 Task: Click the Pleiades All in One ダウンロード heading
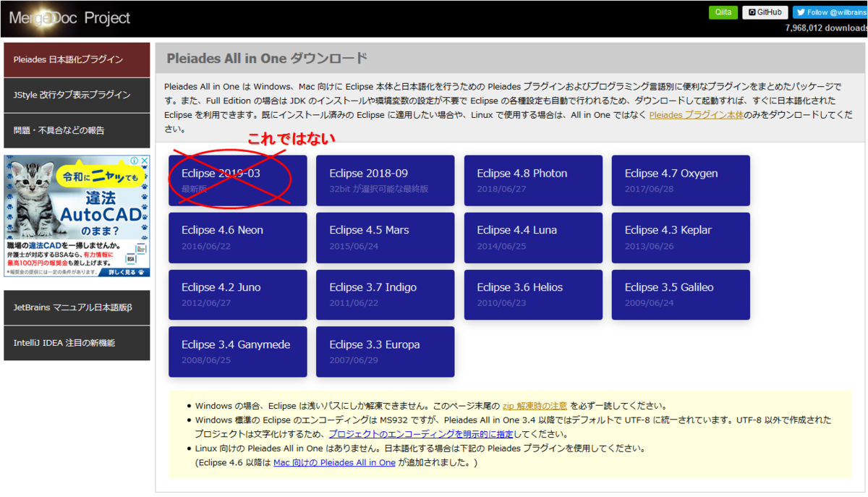[267, 59]
